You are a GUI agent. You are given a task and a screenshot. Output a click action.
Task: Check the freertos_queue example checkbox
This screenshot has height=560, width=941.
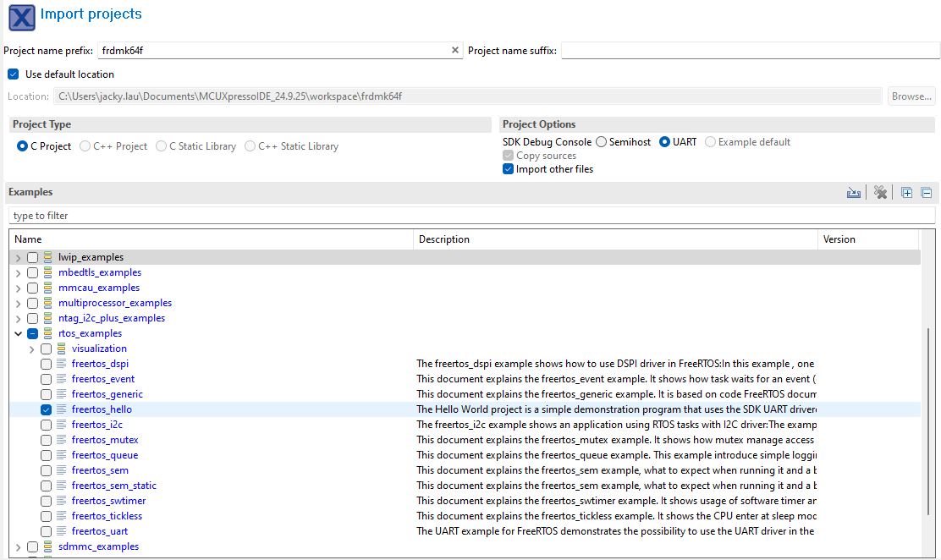(x=46, y=454)
